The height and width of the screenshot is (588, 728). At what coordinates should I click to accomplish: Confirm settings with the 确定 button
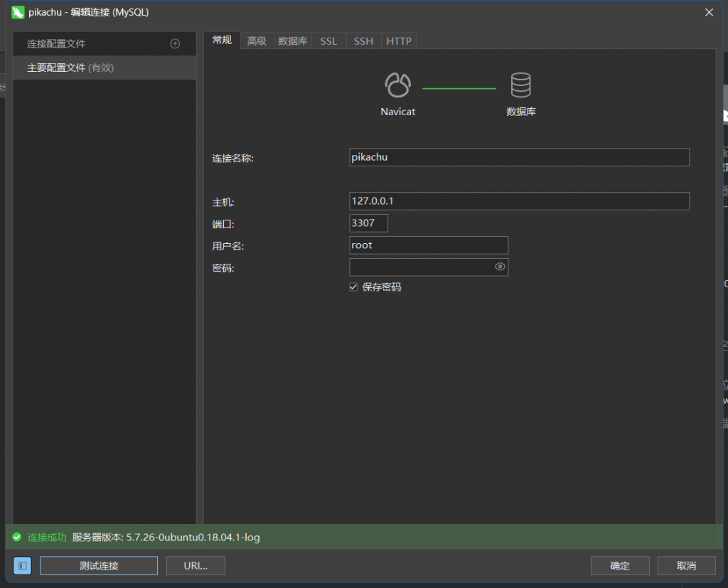620,565
